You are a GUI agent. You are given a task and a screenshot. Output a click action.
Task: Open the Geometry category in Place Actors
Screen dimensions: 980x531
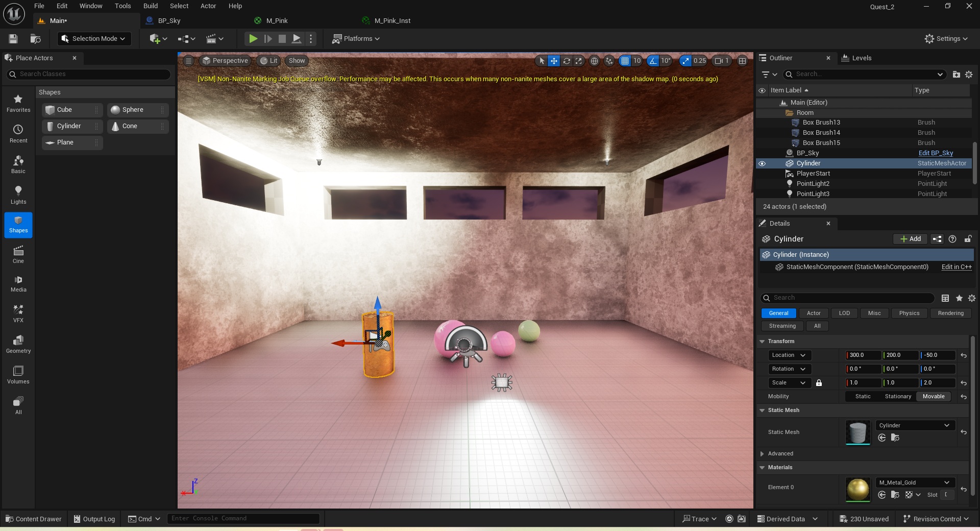[18, 344]
